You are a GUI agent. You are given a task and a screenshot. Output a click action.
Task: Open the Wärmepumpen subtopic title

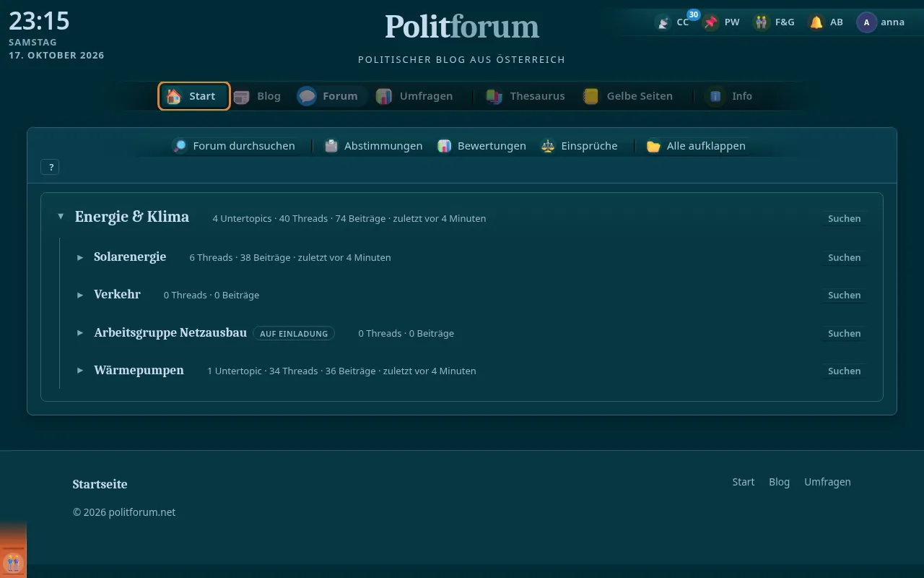[139, 371]
